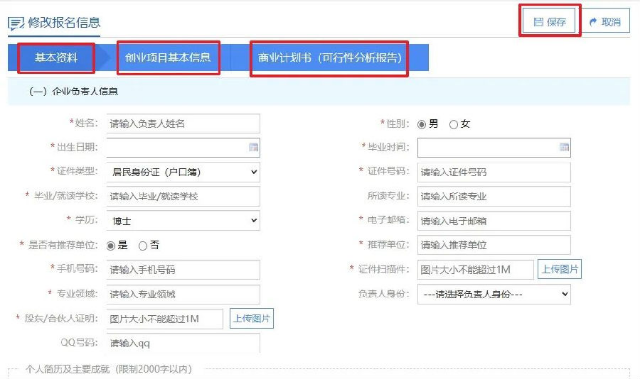Image resolution: width=640 pixels, height=379 pixels.
Task: Click the cancel arrow icon beside 取消
Action: [593, 22]
